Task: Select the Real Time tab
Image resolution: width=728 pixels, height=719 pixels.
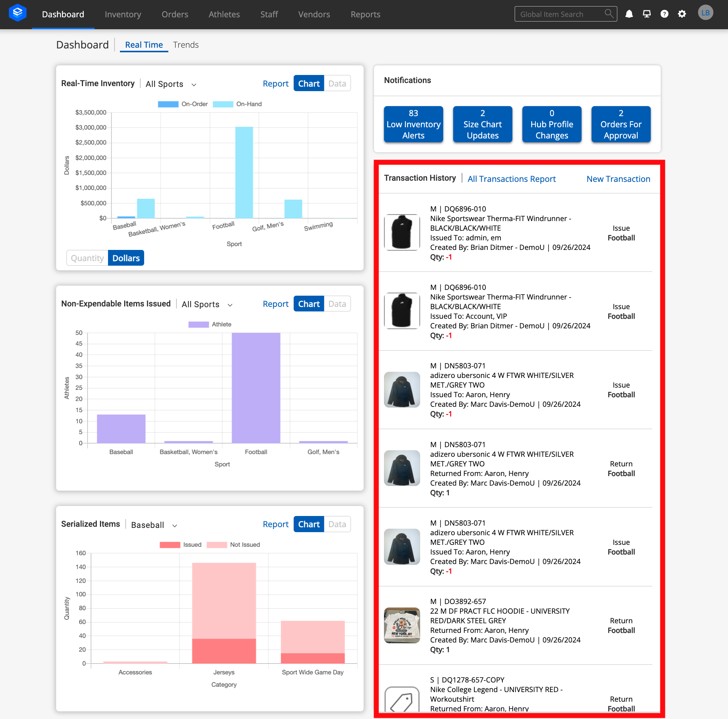Action: tap(144, 45)
